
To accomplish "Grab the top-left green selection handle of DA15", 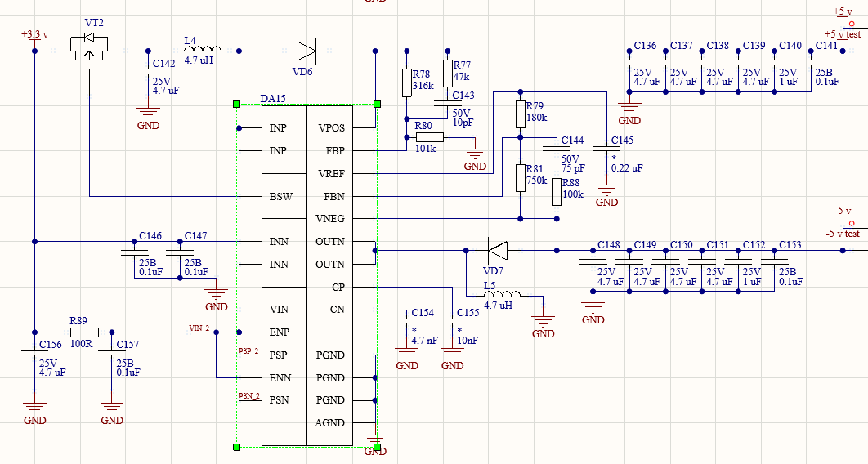I will click(236, 104).
